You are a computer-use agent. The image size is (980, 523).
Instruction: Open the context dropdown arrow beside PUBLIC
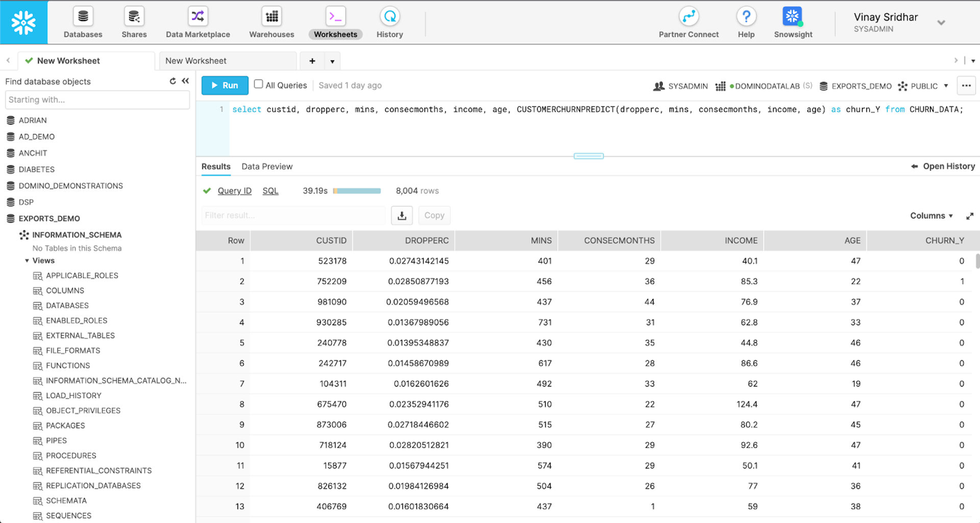click(946, 86)
